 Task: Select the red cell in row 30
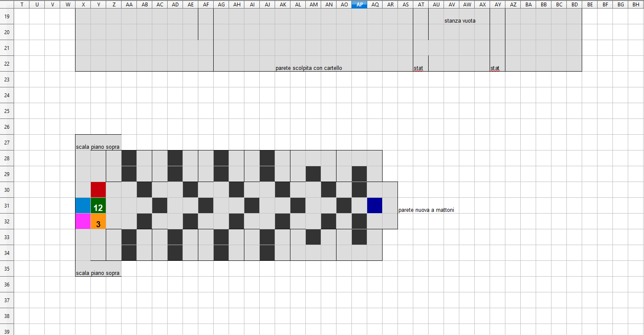tap(98, 190)
